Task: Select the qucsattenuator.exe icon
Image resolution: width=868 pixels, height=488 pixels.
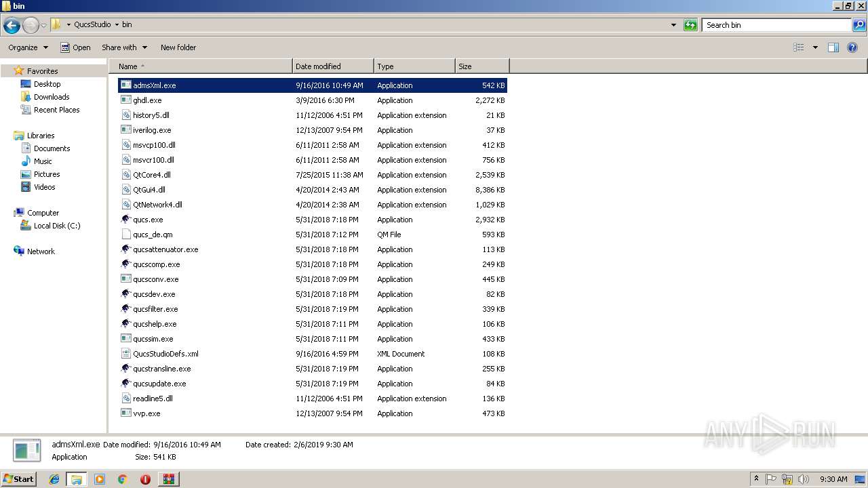Action: [x=125, y=249]
